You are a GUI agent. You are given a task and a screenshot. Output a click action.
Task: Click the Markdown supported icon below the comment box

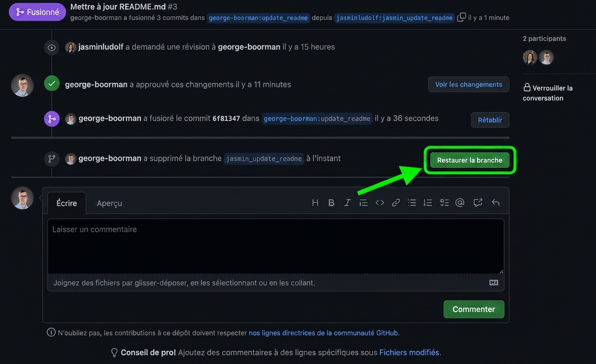494,283
